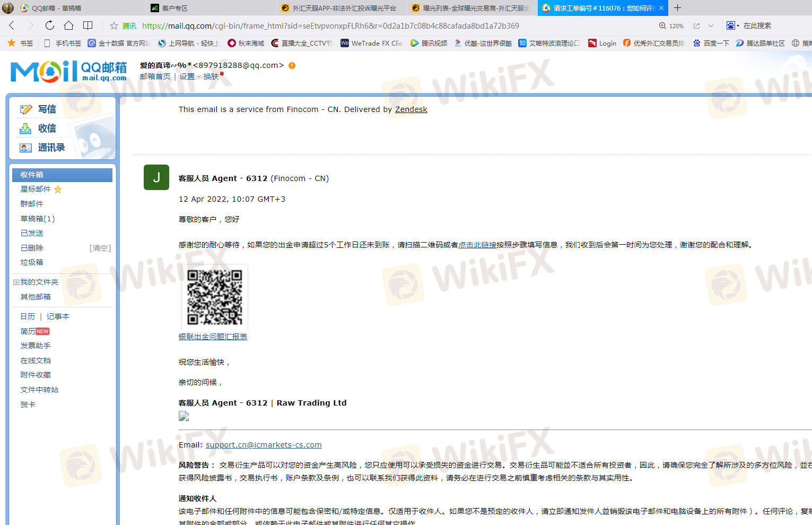Open 文件中转站

(x=39, y=390)
